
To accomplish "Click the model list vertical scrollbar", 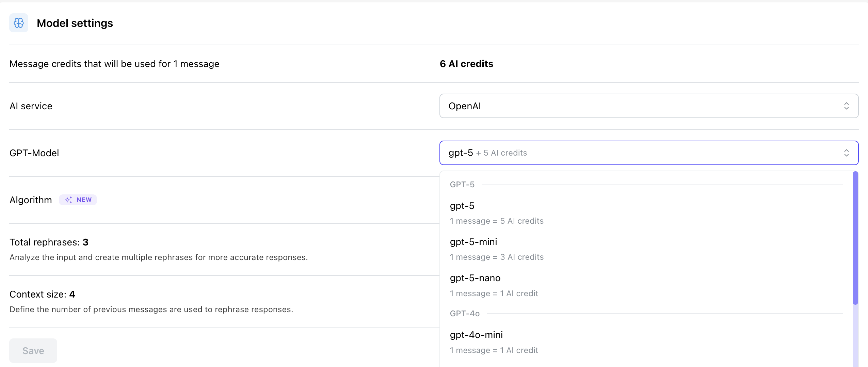I will pyautogui.click(x=855, y=238).
